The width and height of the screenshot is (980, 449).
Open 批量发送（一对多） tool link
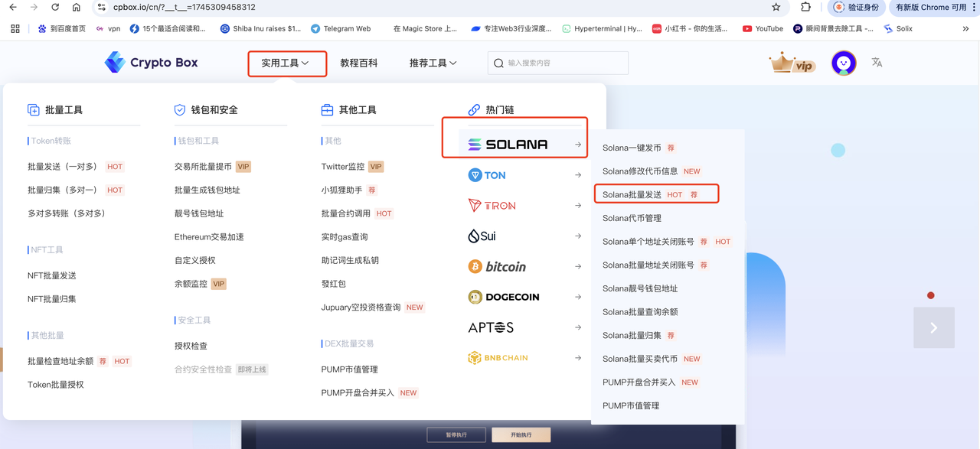(x=63, y=167)
